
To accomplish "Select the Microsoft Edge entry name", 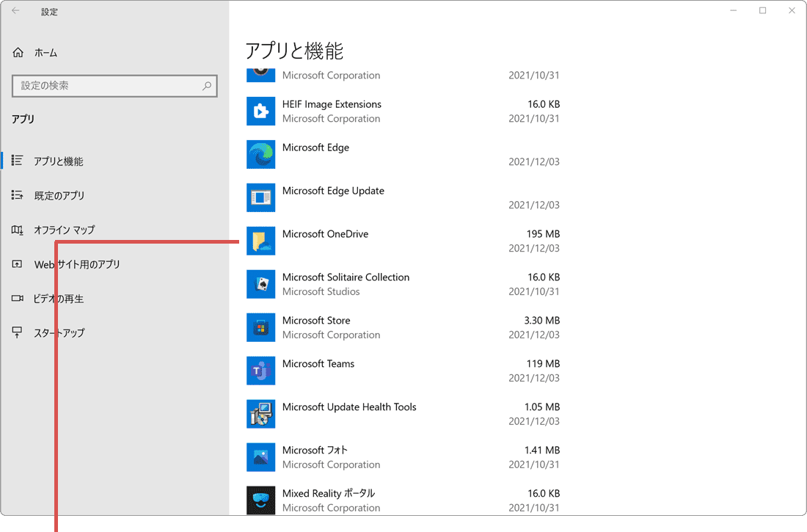I will point(315,147).
